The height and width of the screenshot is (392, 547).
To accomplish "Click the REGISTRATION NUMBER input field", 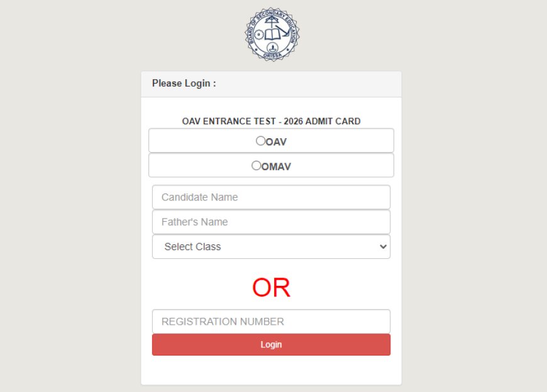I will pyautogui.click(x=271, y=321).
